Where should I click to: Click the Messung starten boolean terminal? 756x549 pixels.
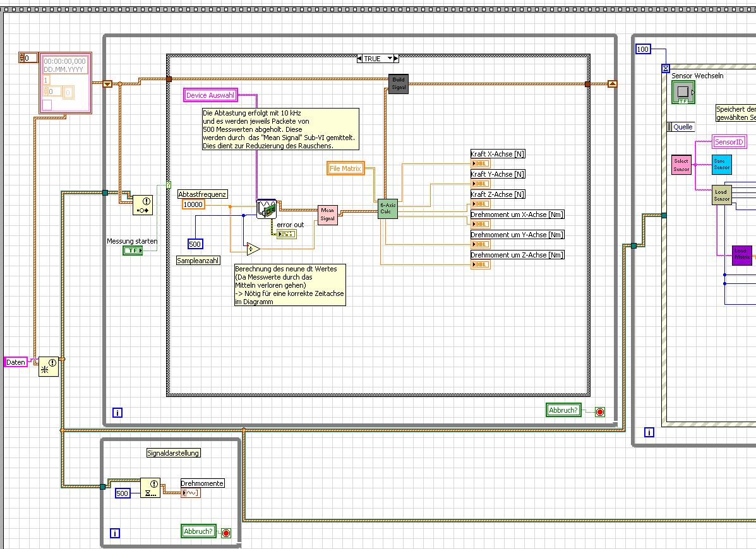tap(132, 251)
